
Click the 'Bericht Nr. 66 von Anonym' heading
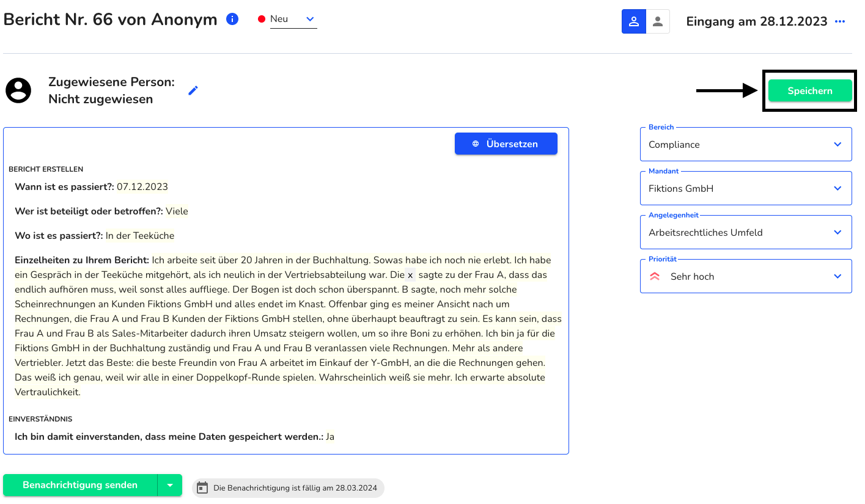pyautogui.click(x=111, y=19)
